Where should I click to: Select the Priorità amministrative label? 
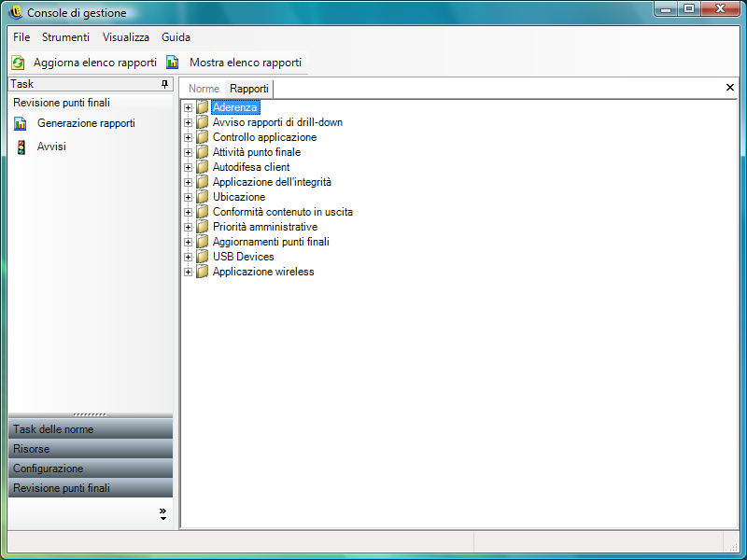click(265, 227)
